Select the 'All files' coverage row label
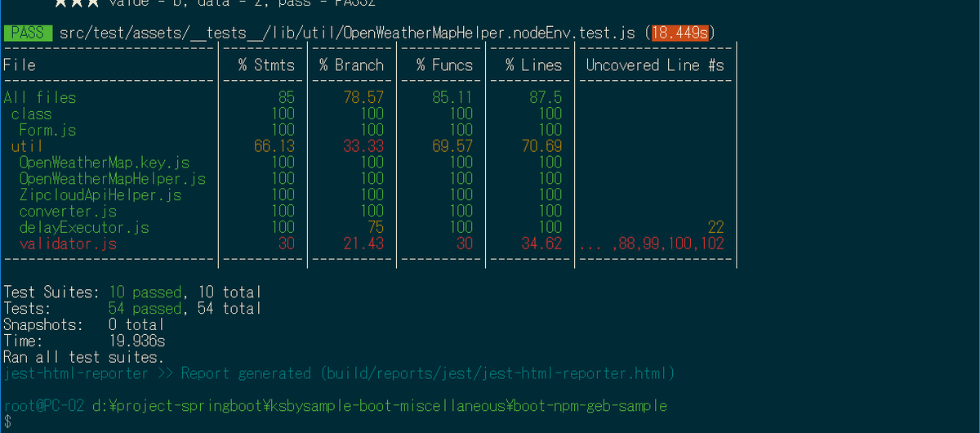 click(39, 98)
